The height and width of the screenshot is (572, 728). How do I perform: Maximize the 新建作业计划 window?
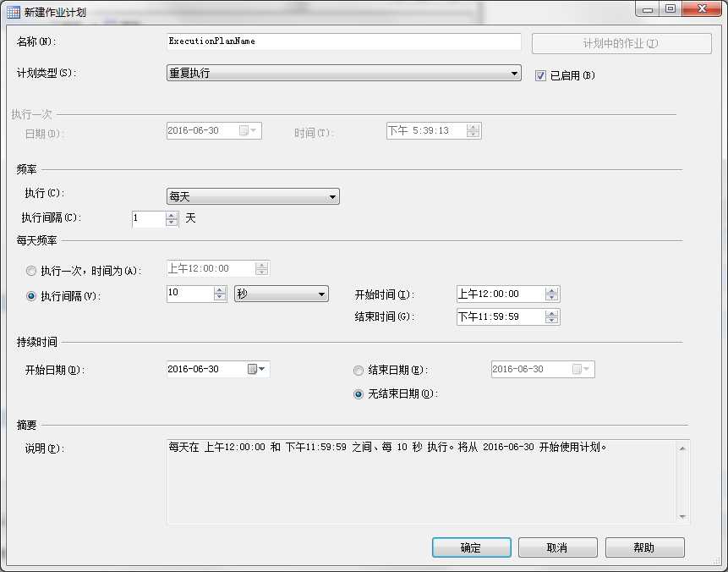click(x=671, y=8)
